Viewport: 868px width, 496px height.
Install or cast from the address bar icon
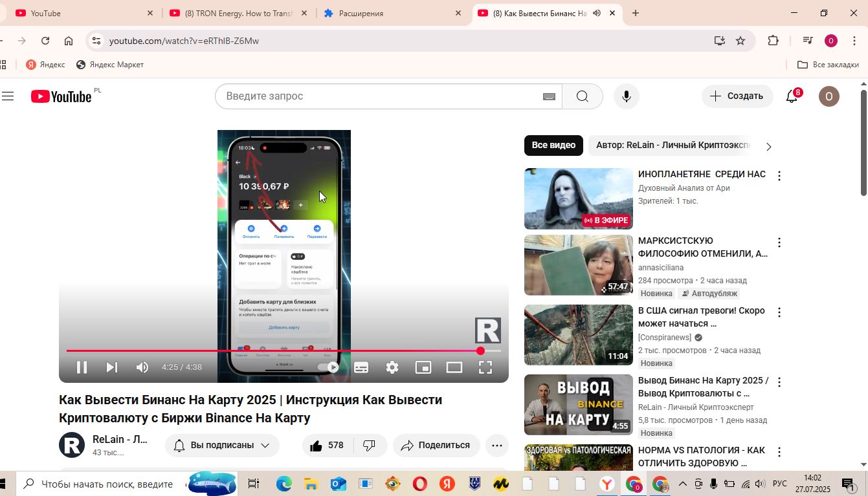[720, 41]
